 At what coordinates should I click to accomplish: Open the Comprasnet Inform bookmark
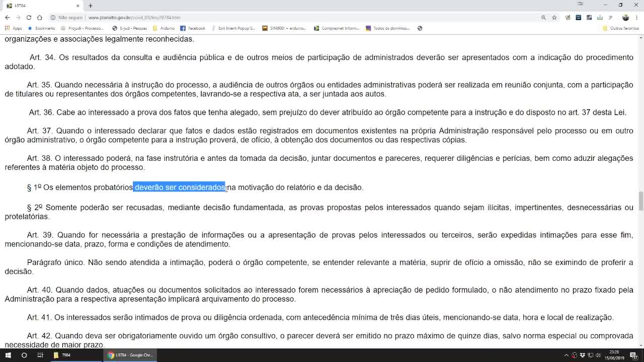[337, 28]
